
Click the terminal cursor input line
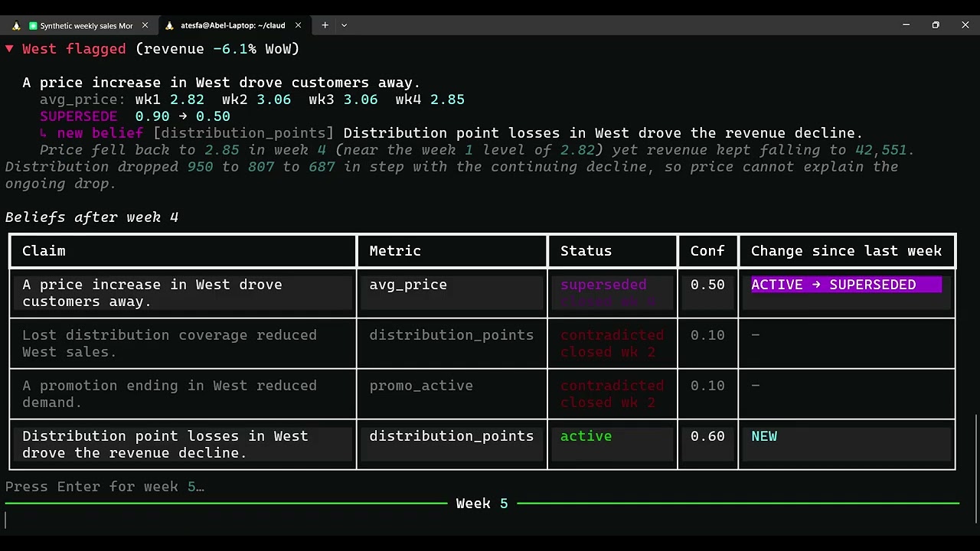tap(482, 520)
